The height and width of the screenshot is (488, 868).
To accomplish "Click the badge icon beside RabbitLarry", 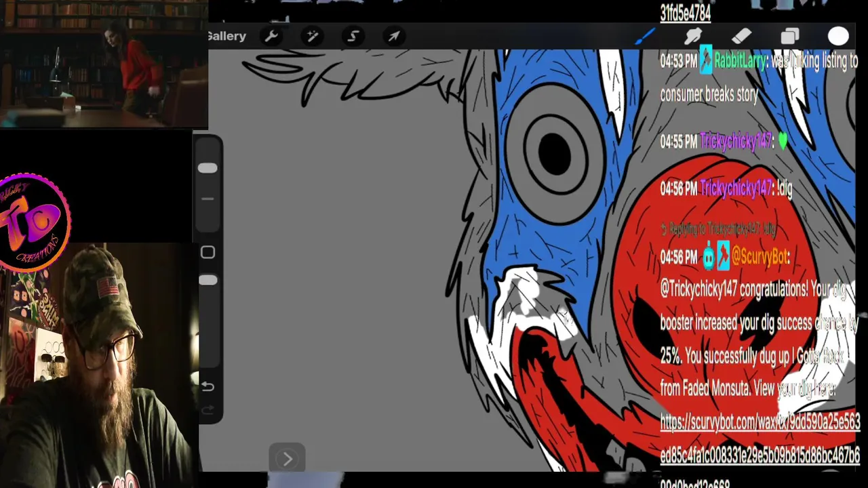I will tap(706, 61).
